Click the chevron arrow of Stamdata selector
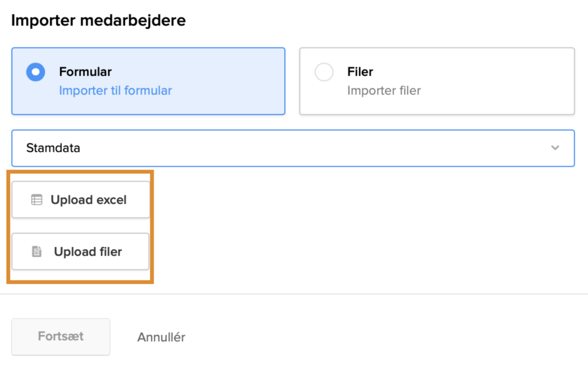The width and height of the screenshot is (588, 371). click(x=555, y=148)
